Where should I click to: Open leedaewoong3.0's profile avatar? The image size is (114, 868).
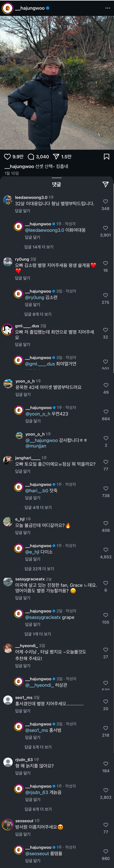coord(7,200)
